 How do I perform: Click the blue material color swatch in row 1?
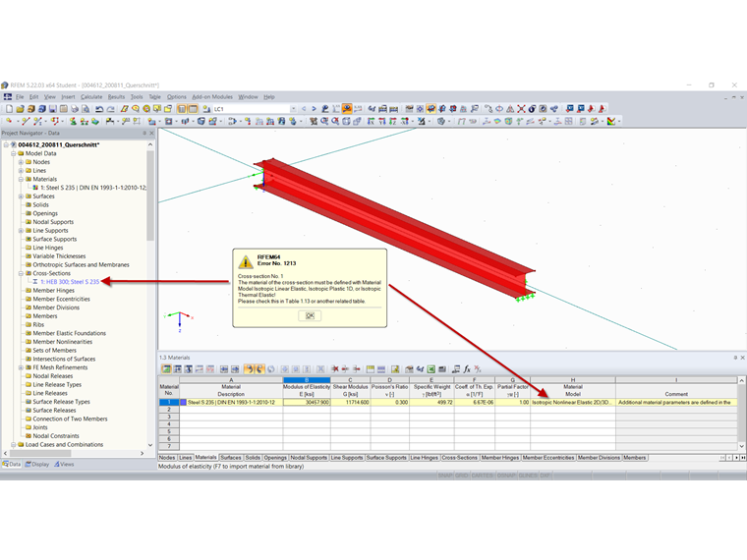pyautogui.click(x=183, y=403)
